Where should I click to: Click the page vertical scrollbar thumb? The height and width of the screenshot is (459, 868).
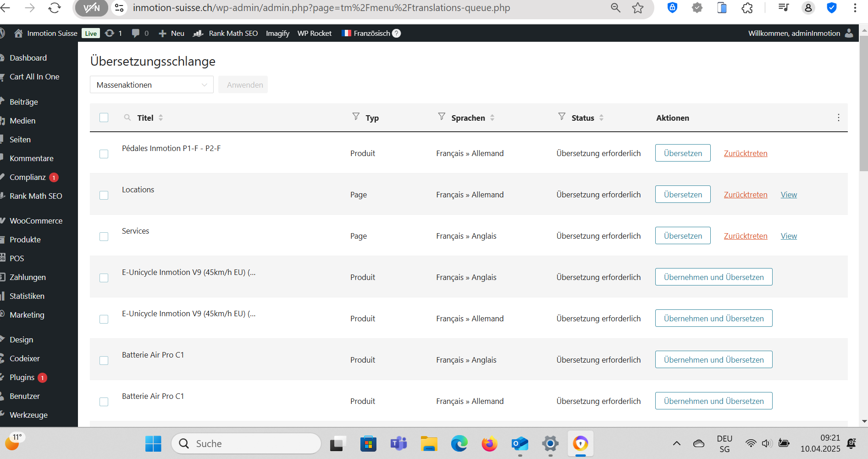864,103
